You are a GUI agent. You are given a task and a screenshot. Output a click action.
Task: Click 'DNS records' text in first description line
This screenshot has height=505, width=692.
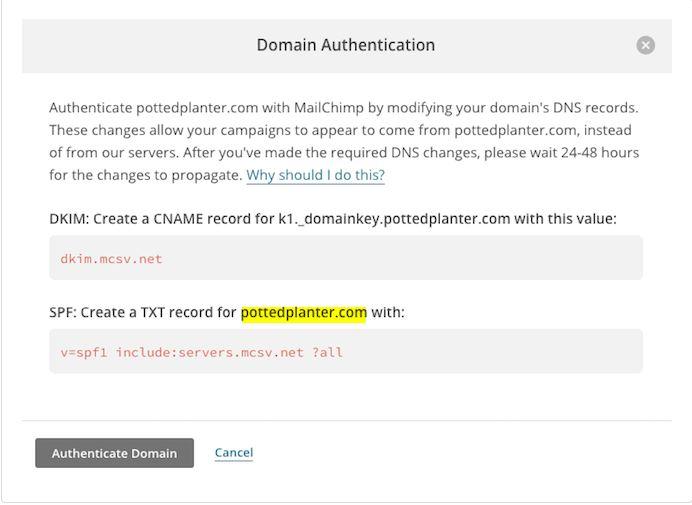point(595,108)
